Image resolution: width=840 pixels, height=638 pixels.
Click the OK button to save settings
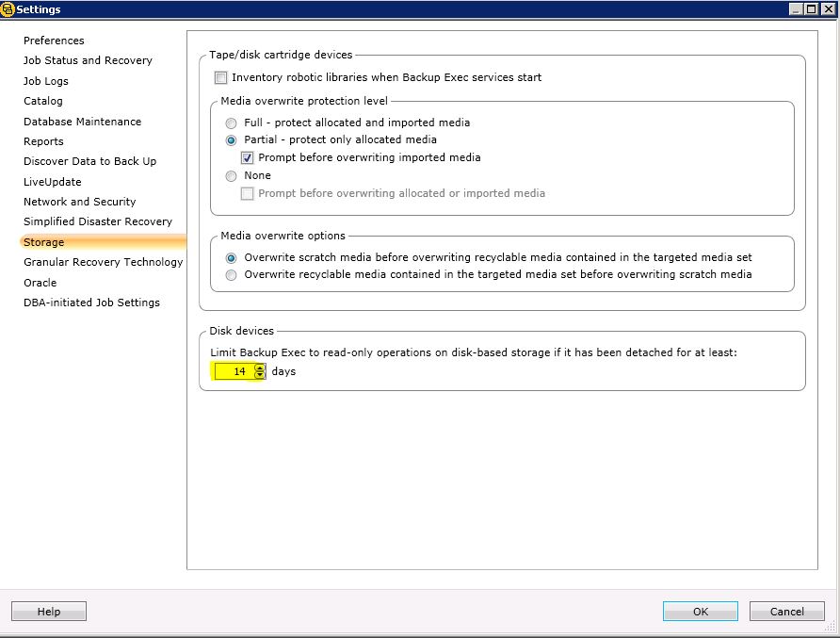point(700,611)
